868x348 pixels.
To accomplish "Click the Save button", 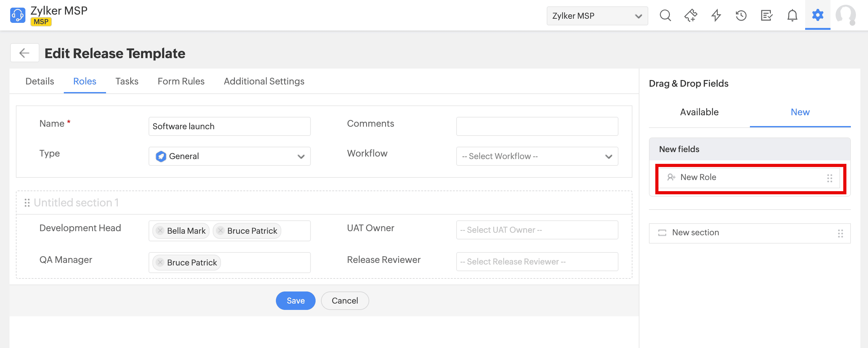I will point(295,300).
